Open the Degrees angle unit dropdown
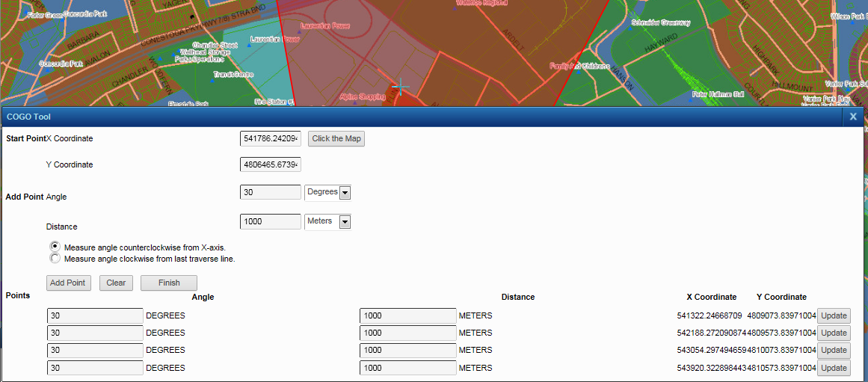 (x=345, y=193)
